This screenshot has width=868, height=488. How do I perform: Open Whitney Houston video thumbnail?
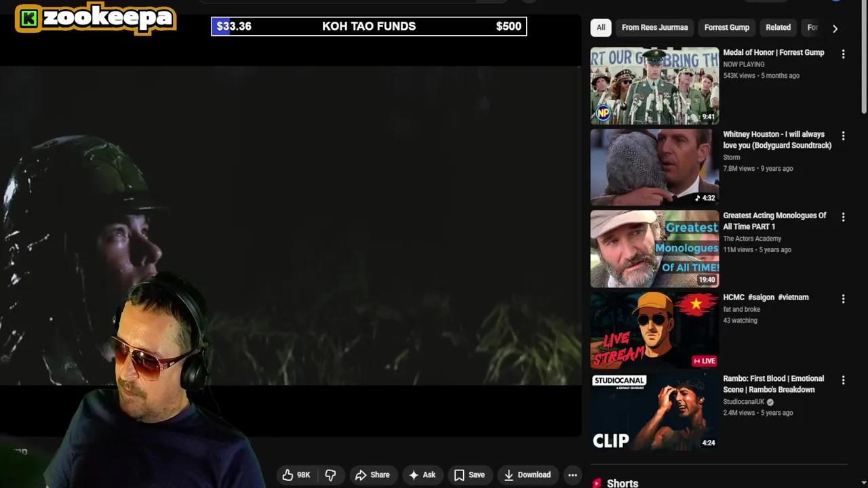654,167
